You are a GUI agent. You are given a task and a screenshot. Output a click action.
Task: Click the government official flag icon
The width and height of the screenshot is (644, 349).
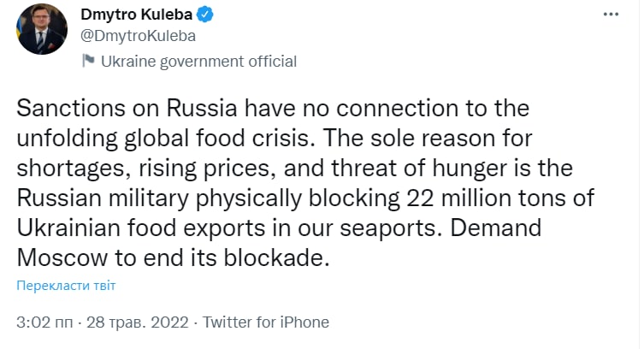[x=88, y=61]
